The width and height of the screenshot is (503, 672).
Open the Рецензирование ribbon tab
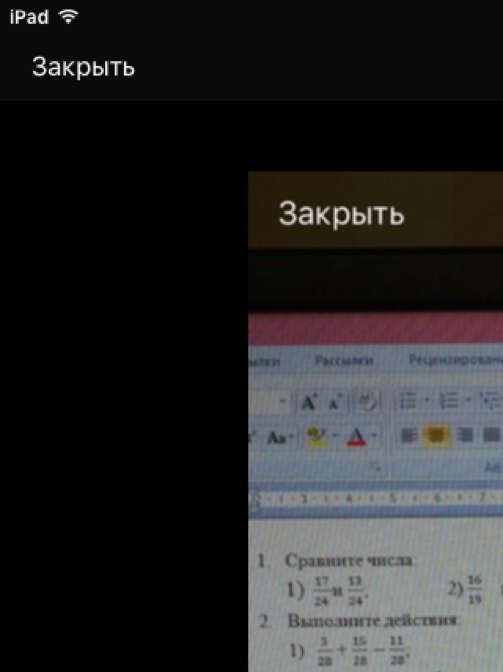[x=456, y=360]
